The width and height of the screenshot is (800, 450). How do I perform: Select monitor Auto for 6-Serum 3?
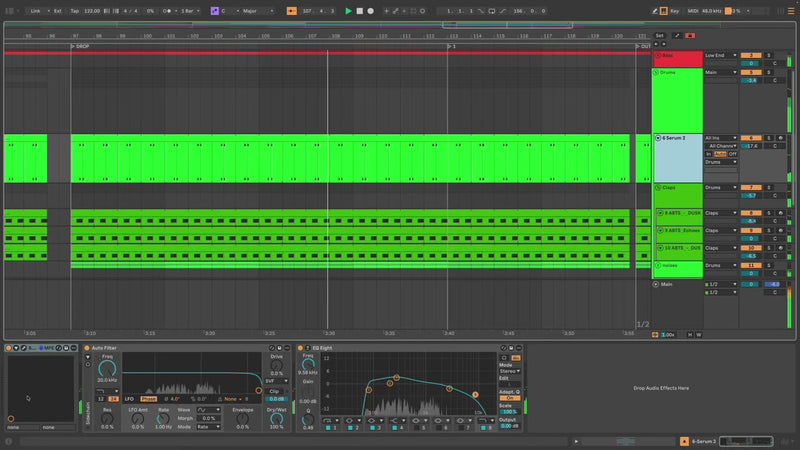720,154
